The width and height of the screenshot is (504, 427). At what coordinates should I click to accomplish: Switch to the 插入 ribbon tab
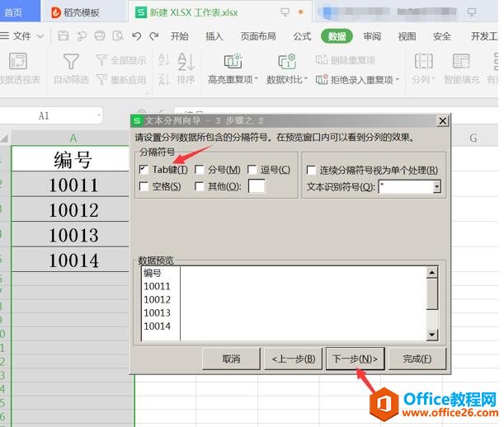tap(214, 36)
